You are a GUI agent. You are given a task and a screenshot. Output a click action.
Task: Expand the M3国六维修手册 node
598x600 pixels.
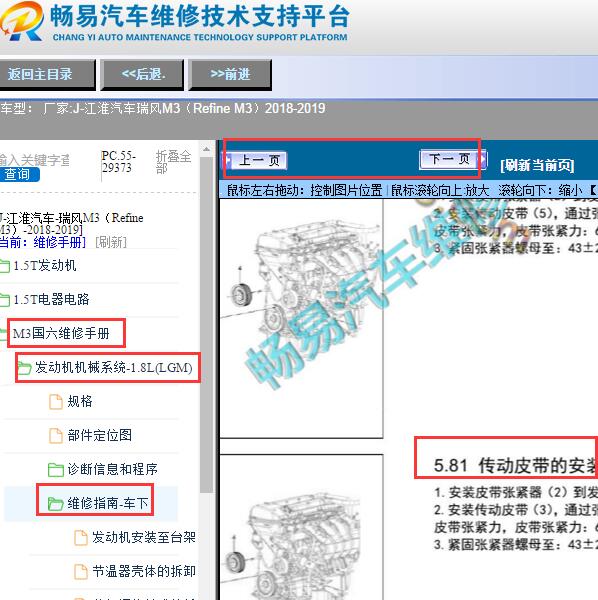61,333
